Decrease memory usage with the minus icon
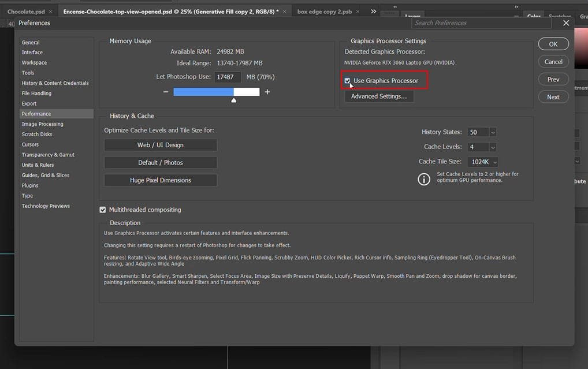Image resolution: width=588 pixels, height=369 pixels. click(x=165, y=92)
